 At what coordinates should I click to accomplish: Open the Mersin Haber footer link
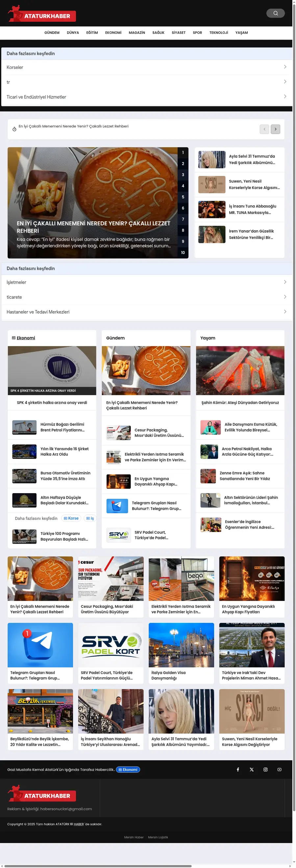134,837
